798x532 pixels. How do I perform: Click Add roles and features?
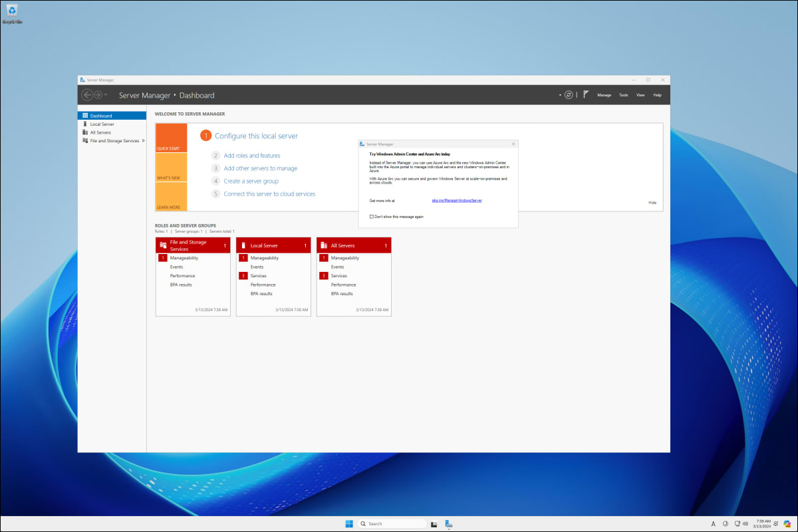click(252, 156)
